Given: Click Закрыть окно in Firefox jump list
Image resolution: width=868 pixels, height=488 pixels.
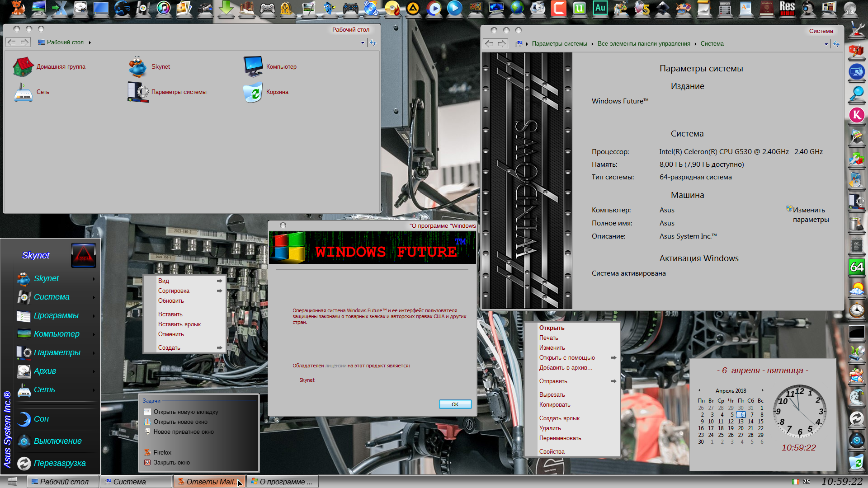Looking at the screenshot, I should 171,462.
